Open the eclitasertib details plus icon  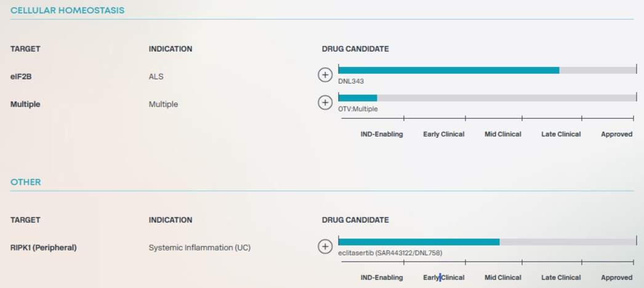tap(324, 246)
